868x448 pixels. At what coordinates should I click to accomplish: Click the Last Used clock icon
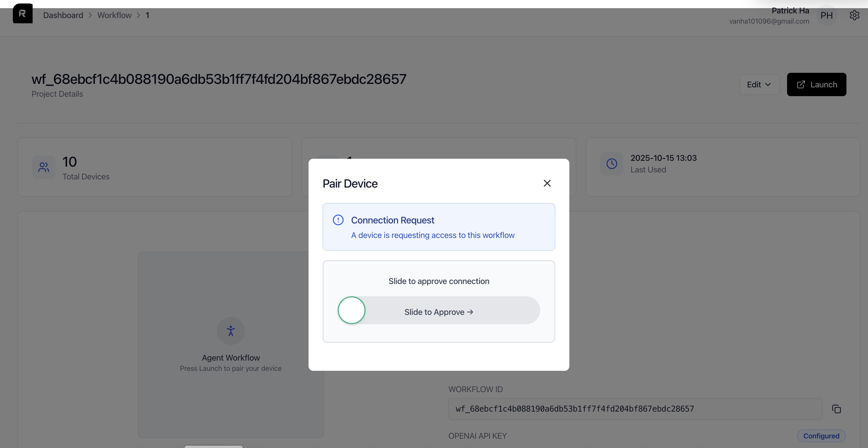pyautogui.click(x=612, y=164)
